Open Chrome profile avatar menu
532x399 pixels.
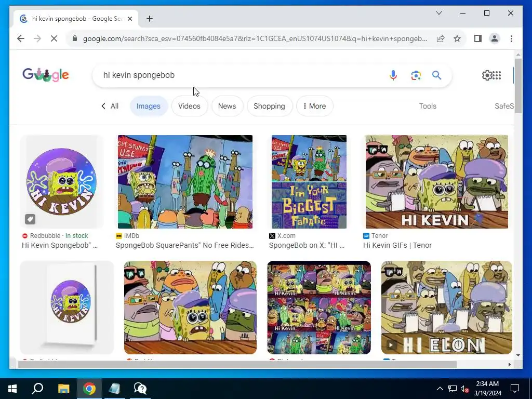(495, 38)
